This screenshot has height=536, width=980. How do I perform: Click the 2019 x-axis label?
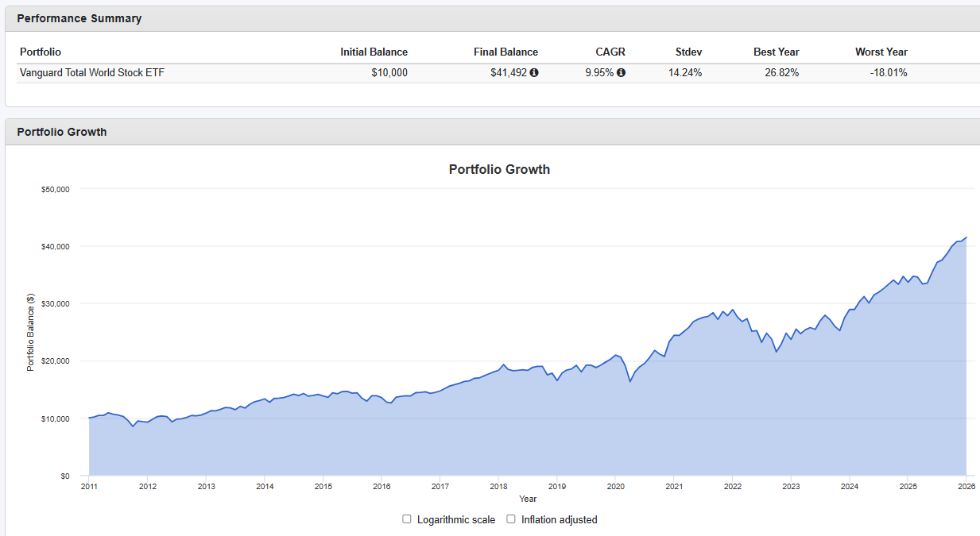(557, 486)
